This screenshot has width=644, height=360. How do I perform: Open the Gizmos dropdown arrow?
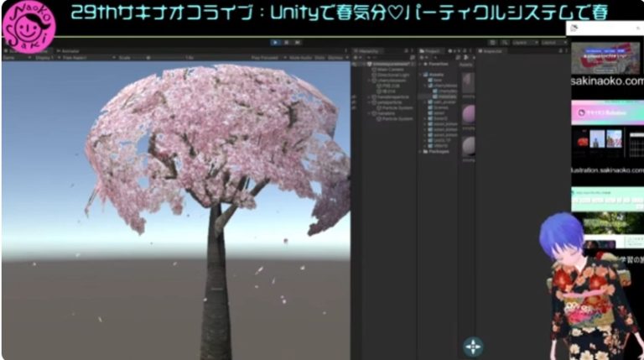[x=347, y=58]
